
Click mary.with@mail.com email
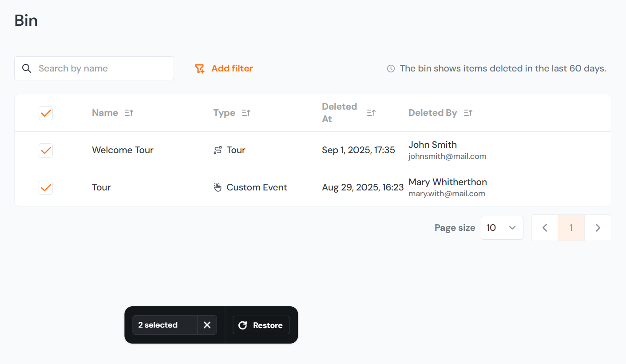tap(447, 194)
